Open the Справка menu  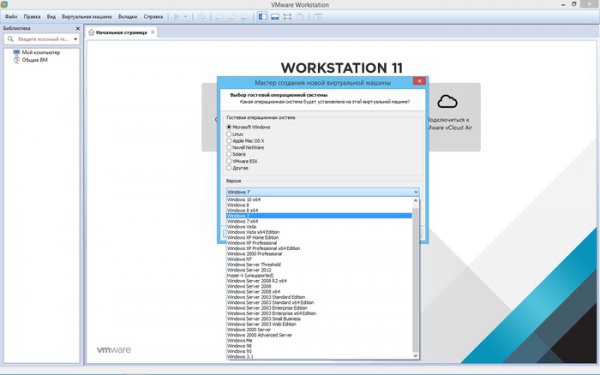point(153,16)
